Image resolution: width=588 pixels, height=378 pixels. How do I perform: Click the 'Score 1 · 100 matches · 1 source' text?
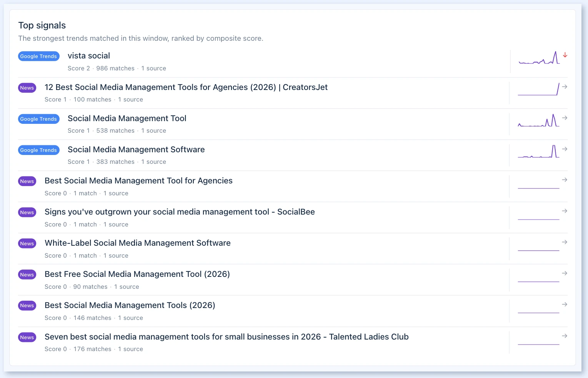(94, 100)
